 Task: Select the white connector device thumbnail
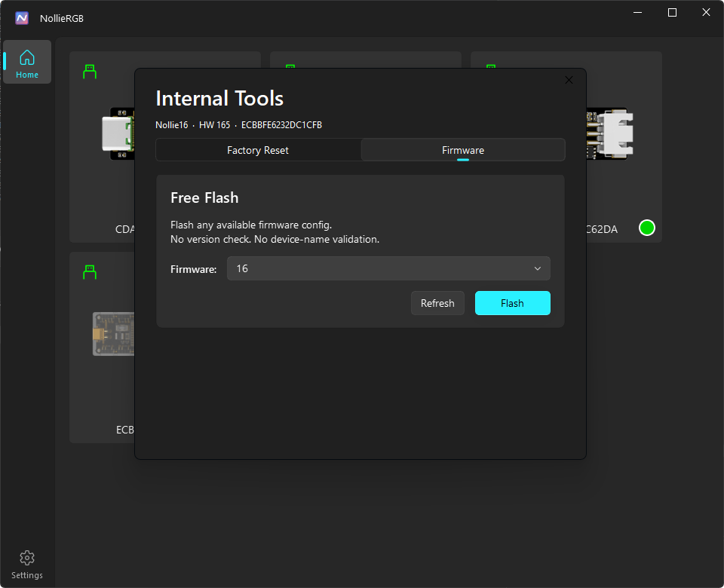coord(609,134)
